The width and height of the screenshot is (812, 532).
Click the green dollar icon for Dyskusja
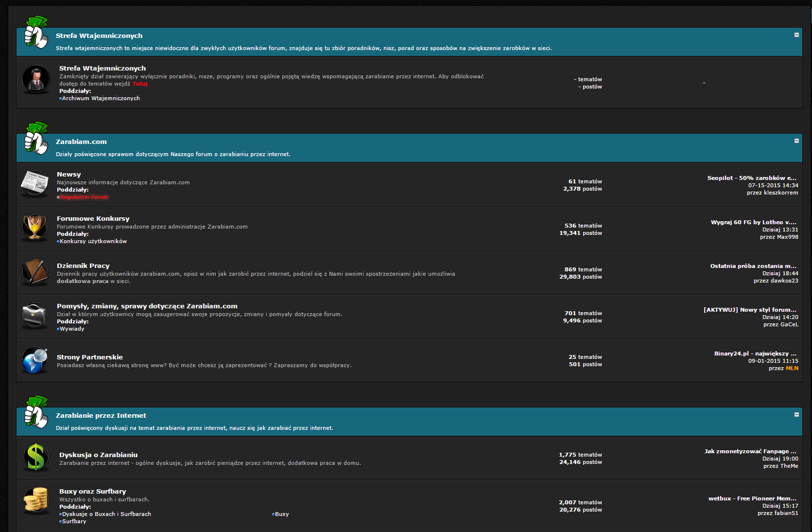click(x=36, y=457)
